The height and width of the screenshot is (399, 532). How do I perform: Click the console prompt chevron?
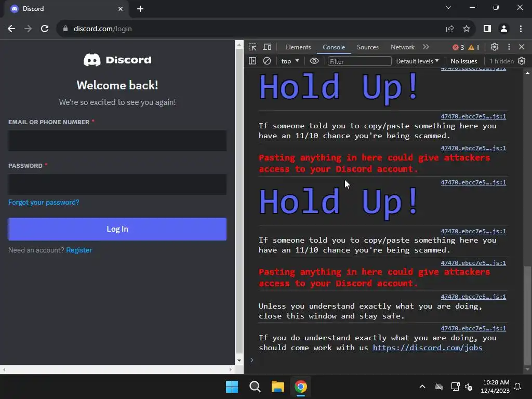pos(252,360)
